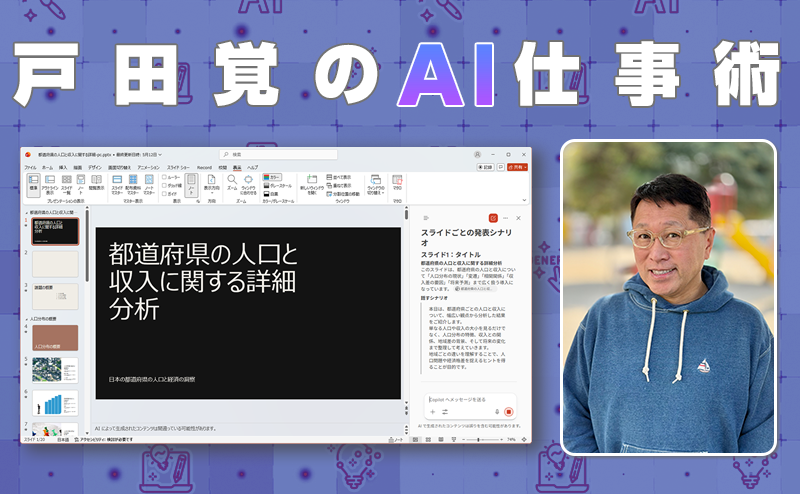
Task: Open the Slide Show (スライドショー) tab
Action: pos(178,167)
